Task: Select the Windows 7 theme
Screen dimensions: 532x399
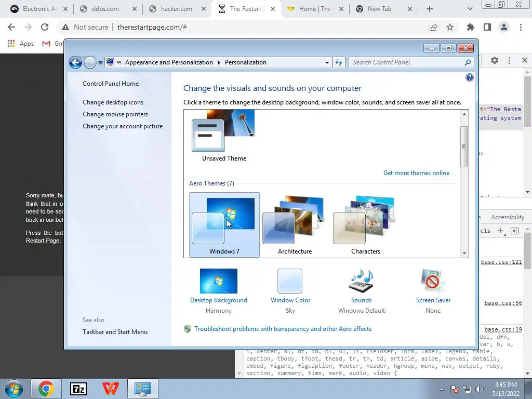Action: click(224, 225)
